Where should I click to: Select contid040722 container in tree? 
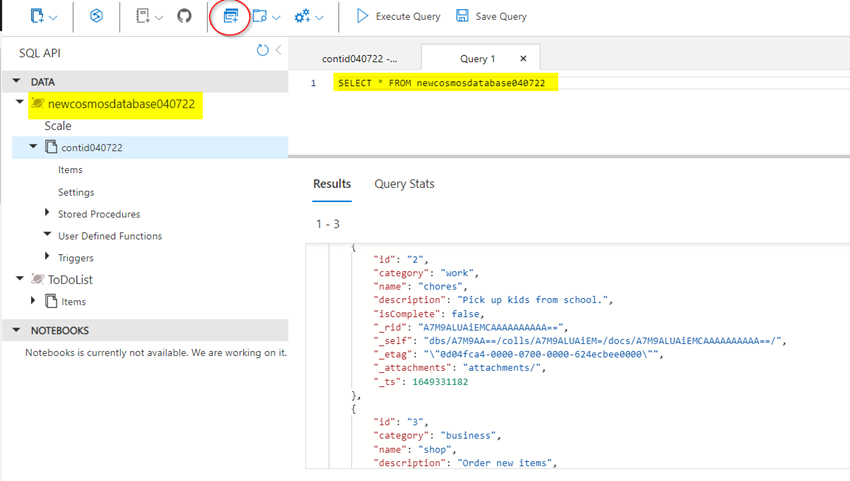92,147
